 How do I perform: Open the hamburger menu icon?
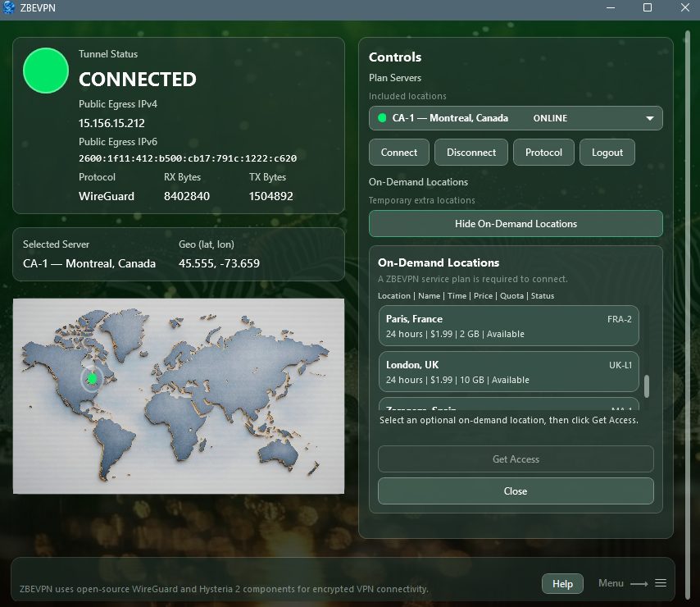pos(661,583)
